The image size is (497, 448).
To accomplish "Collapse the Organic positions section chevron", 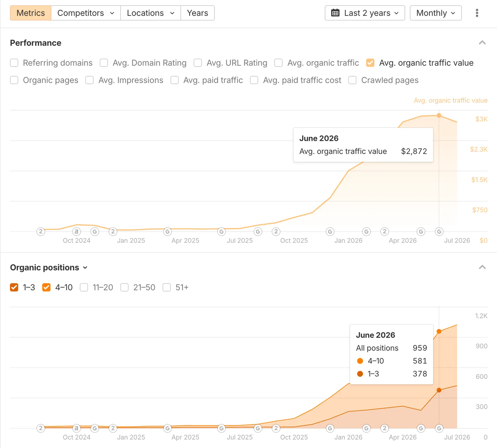I will [x=482, y=267].
